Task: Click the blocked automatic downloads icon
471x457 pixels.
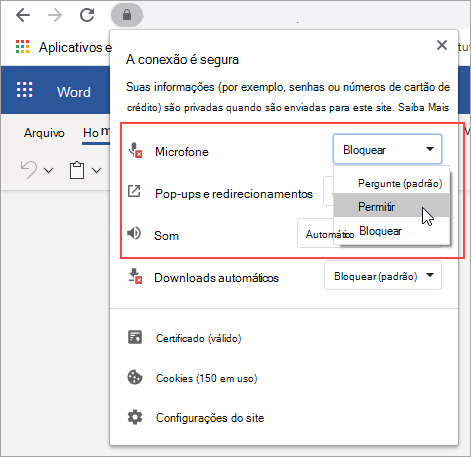Action: click(135, 276)
